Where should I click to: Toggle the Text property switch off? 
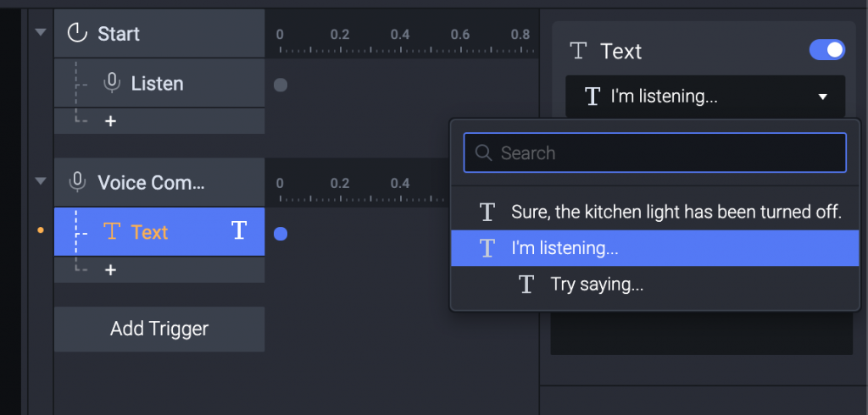coord(827,50)
